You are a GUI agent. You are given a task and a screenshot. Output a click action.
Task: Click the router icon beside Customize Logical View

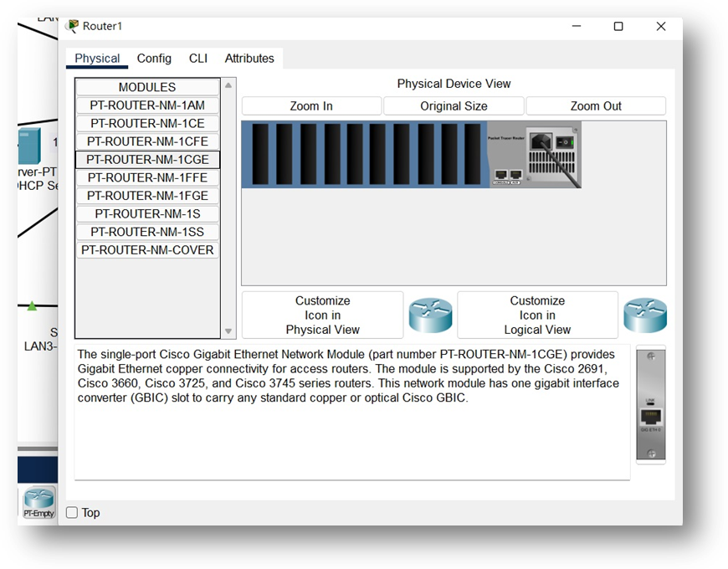tap(645, 315)
